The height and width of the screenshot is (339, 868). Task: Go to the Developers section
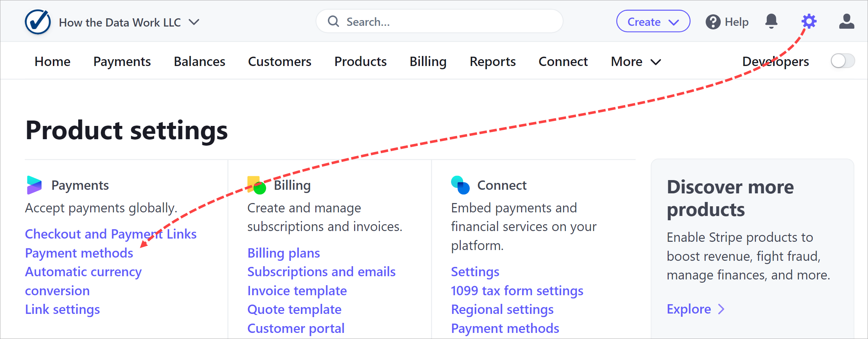click(x=776, y=61)
